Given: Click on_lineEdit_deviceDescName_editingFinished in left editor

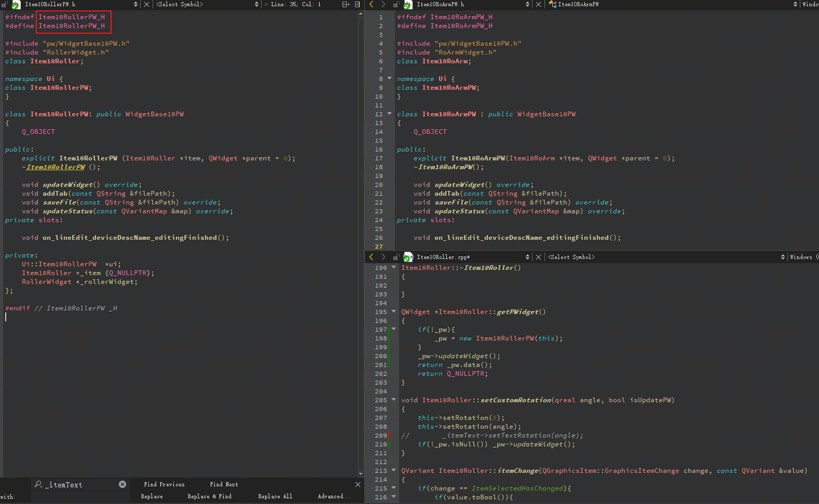Looking at the screenshot, I should pos(130,238).
